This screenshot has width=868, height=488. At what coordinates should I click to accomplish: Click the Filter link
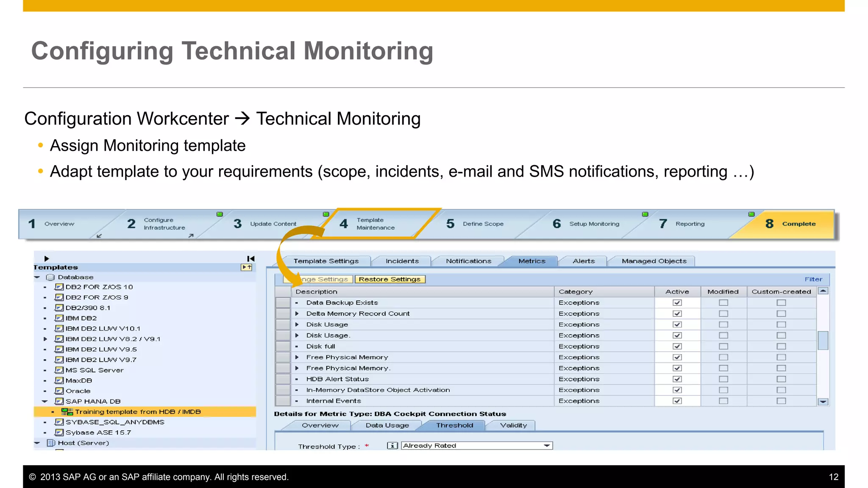[x=813, y=279]
